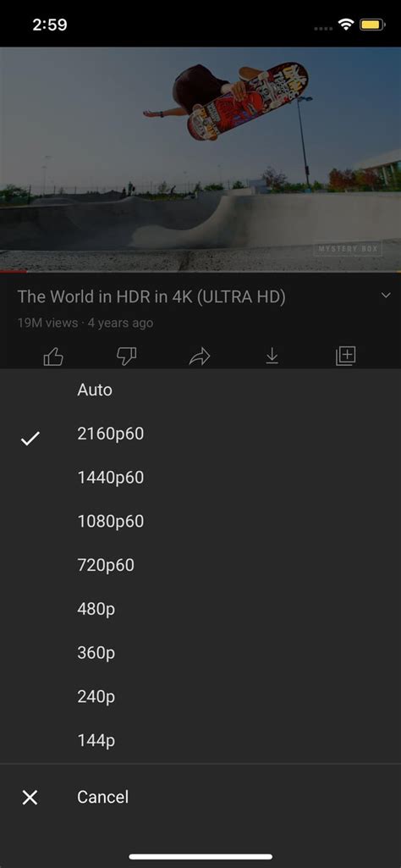Open the video title details section
Viewport: 401px width, 868px height.
click(x=151, y=297)
